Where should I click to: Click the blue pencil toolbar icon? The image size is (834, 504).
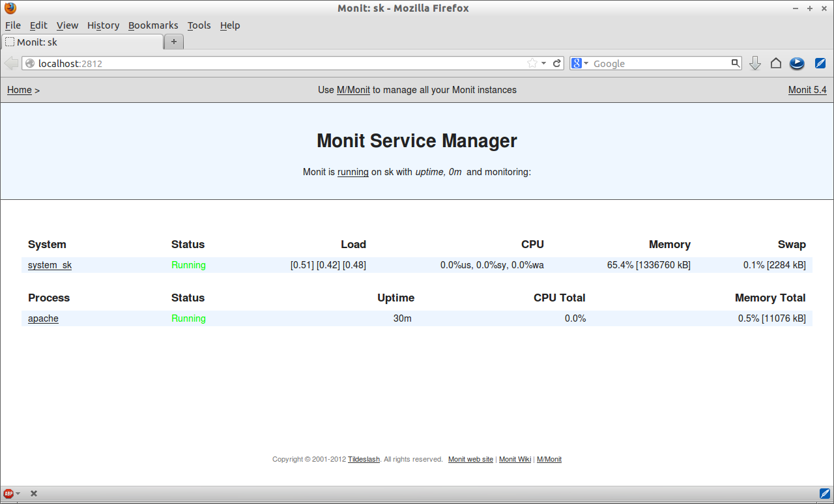click(x=820, y=63)
